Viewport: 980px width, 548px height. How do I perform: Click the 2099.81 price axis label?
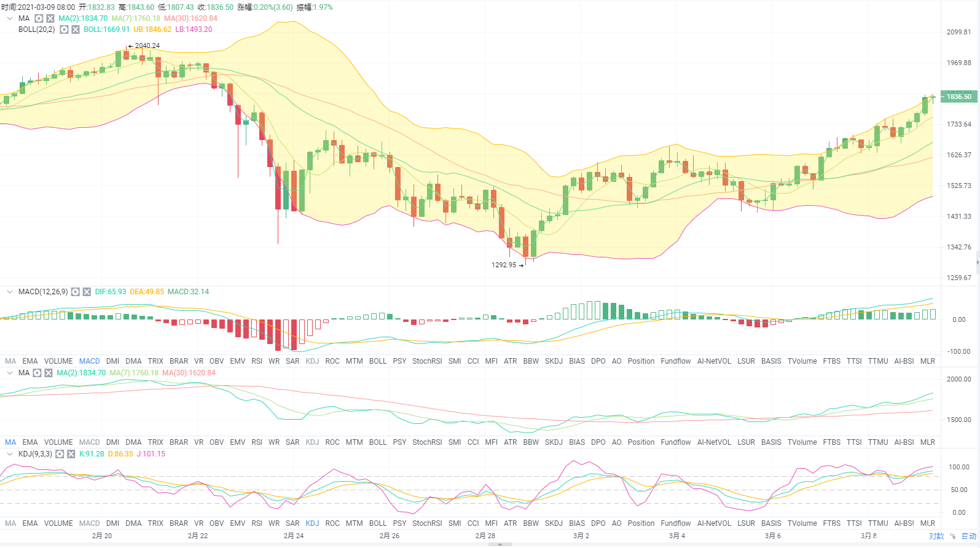pos(959,32)
